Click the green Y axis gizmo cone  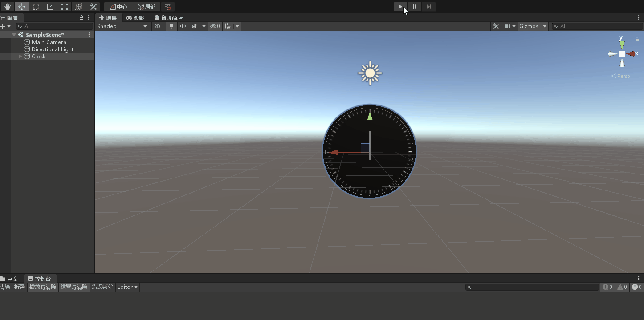tap(622, 45)
